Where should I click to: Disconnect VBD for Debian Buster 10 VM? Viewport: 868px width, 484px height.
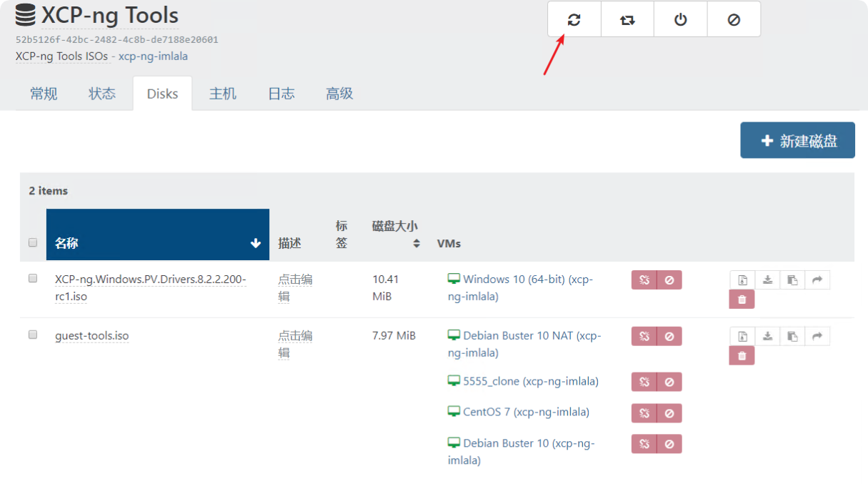[x=644, y=444]
